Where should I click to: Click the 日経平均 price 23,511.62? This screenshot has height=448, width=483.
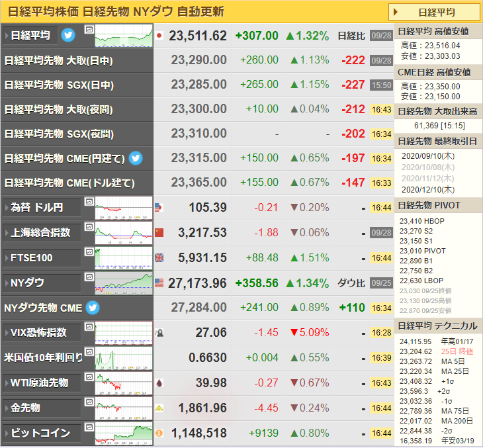197,36
